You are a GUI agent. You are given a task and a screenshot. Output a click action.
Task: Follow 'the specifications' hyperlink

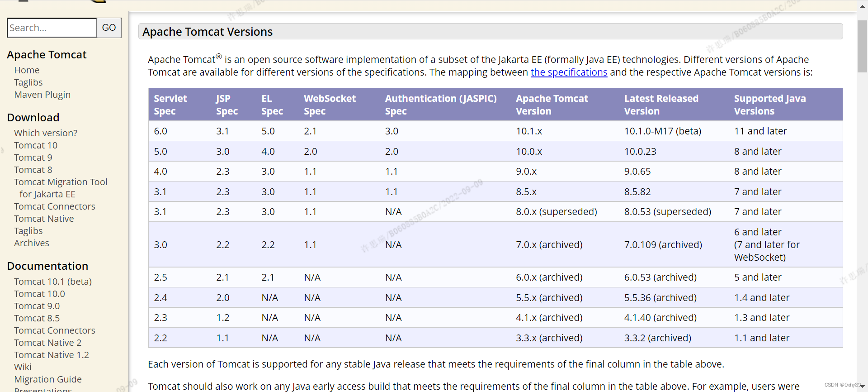569,72
